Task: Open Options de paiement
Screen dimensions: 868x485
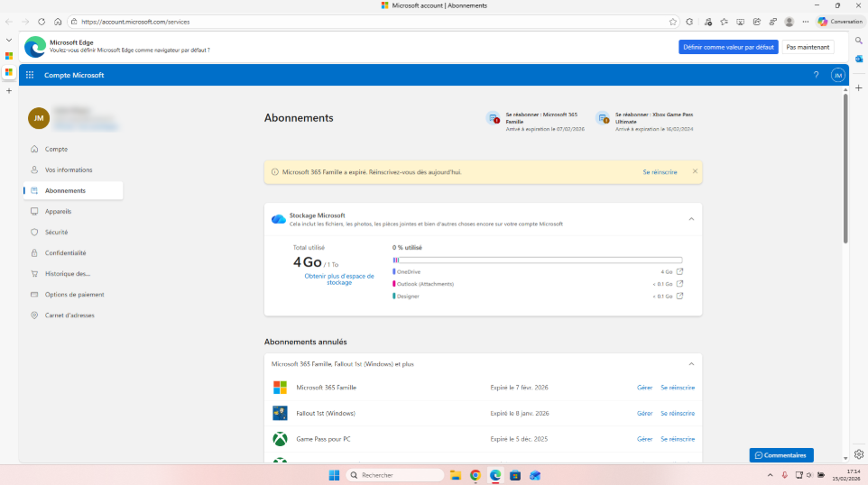Action: coord(73,294)
